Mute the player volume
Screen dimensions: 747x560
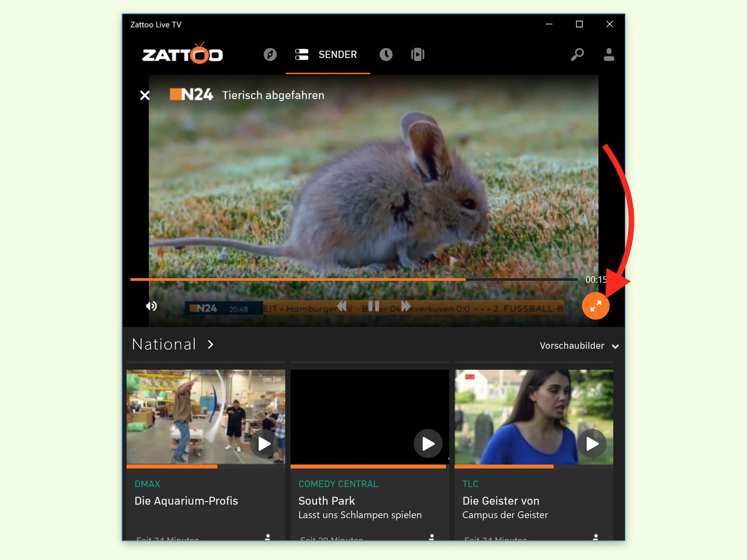click(151, 306)
